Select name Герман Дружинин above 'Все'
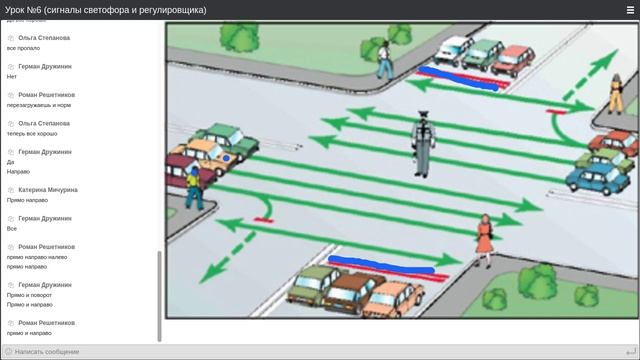 coord(45,219)
